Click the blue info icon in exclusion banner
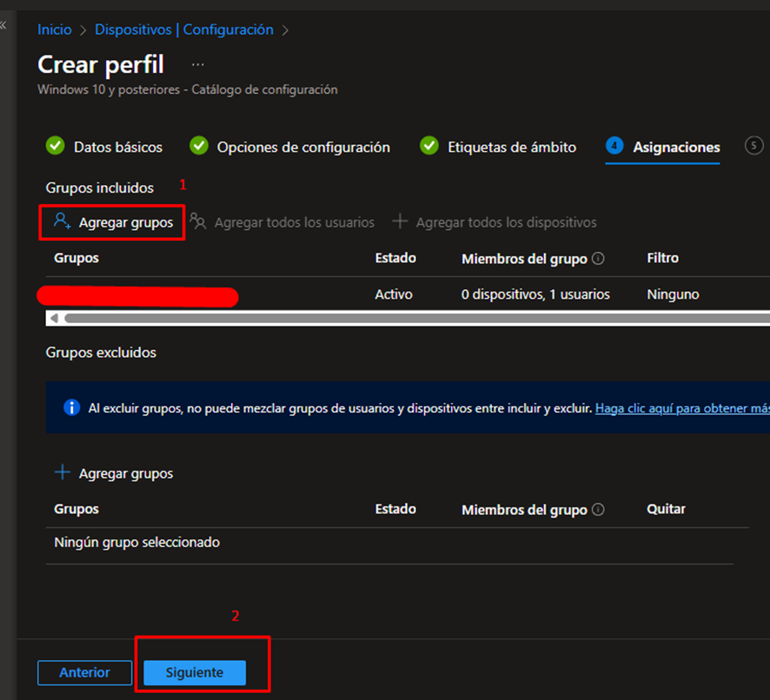770x700 pixels. pos(72,407)
